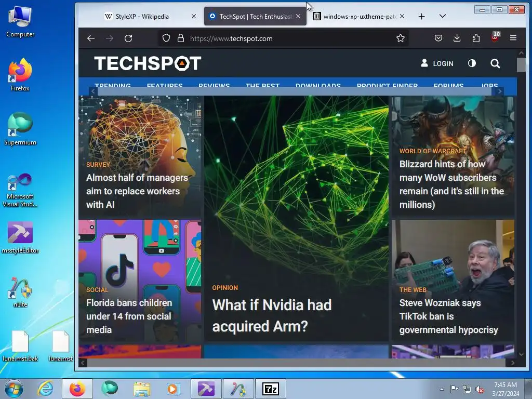Screen dimensions: 532x399
Task: Select the luna.mst file on the desktop
Action: pos(61,346)
